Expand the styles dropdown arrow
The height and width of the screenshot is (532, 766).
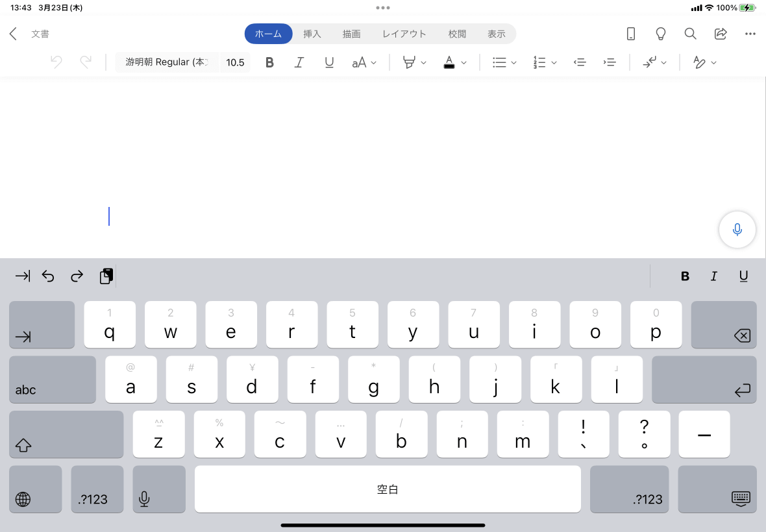[713, 63]
